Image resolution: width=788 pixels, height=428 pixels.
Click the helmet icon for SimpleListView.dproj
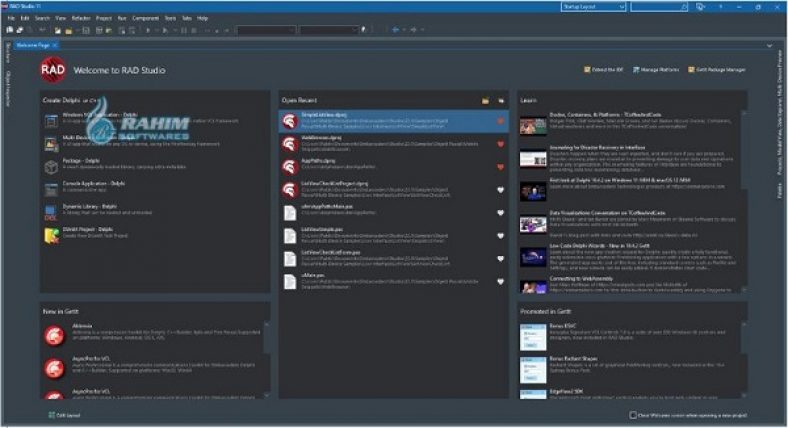tap(289, 121)
